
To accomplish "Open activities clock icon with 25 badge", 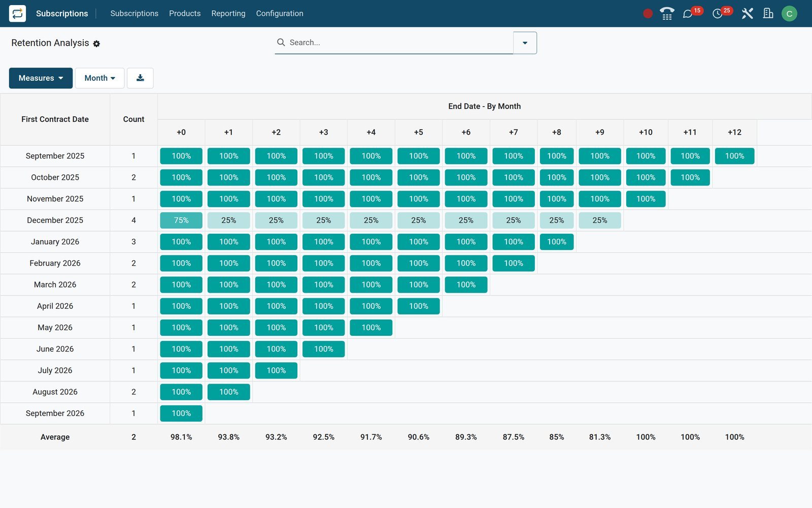I will [718, 14].
